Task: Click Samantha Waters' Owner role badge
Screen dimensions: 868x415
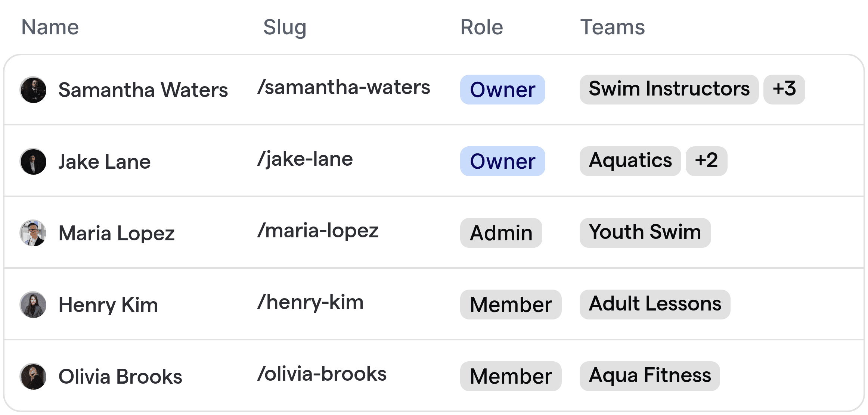Action: coord(502,90)
